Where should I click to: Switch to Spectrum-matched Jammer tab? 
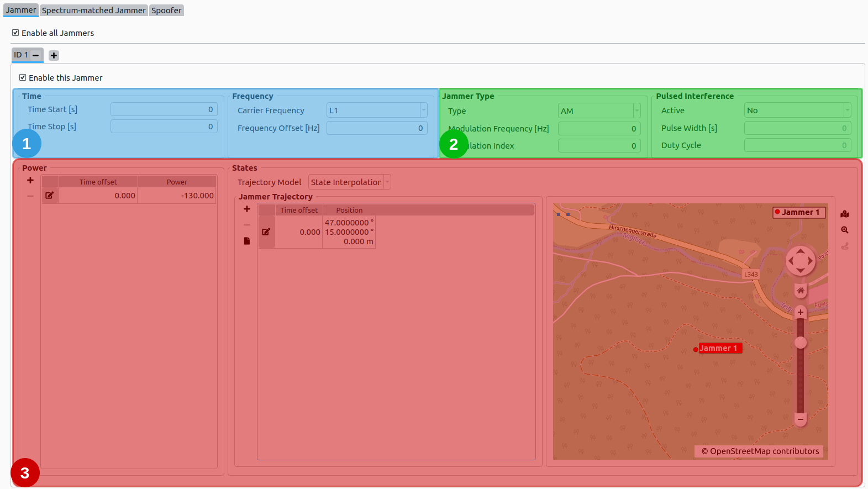coord(94,10)
